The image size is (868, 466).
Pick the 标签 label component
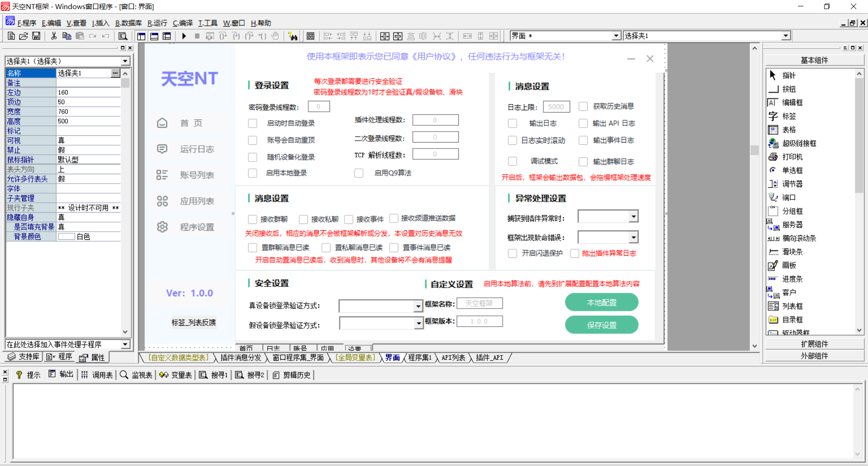(788, 116)
